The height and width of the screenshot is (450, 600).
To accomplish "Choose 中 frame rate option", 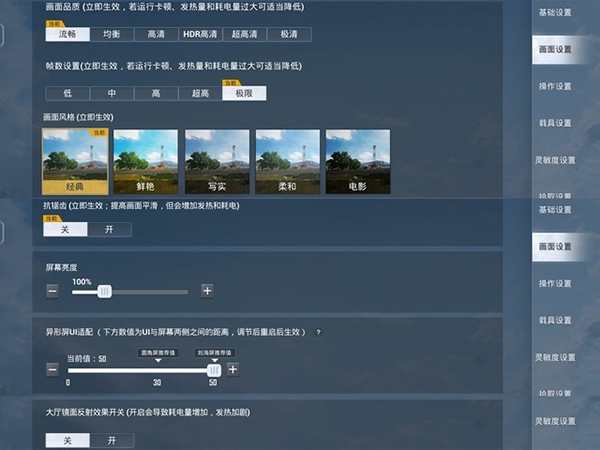I will click(112, 93).
